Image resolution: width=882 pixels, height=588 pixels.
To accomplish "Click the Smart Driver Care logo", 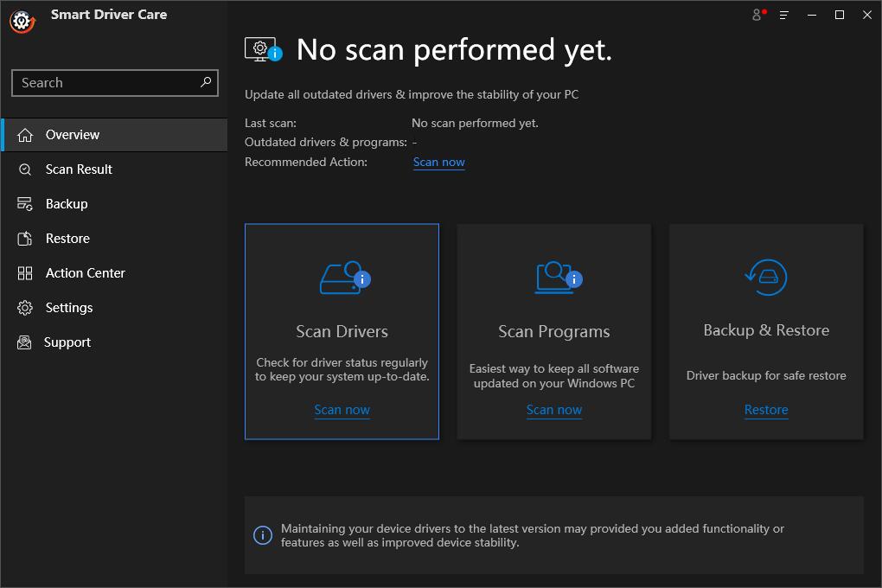I will pyautogui.click(x=23, y=20).
